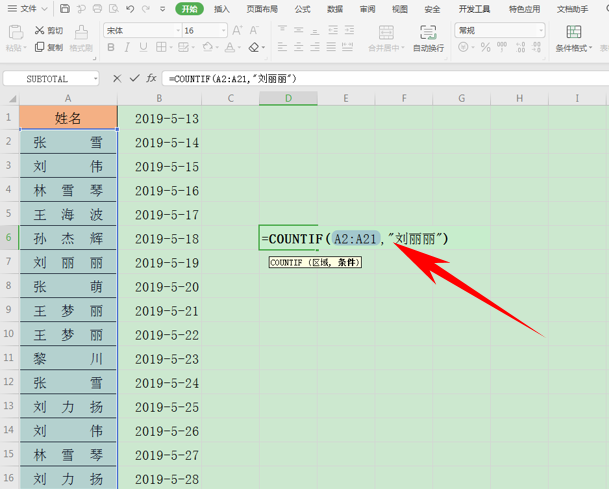The width and height of the screenshot is (609, 489).
Task: Increase indent in the alignment group
Action: (349, 30)
